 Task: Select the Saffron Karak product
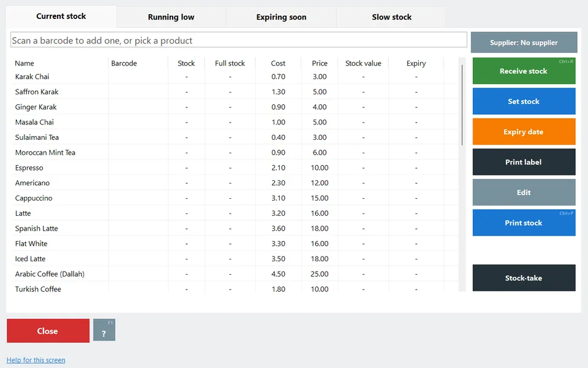235,91
